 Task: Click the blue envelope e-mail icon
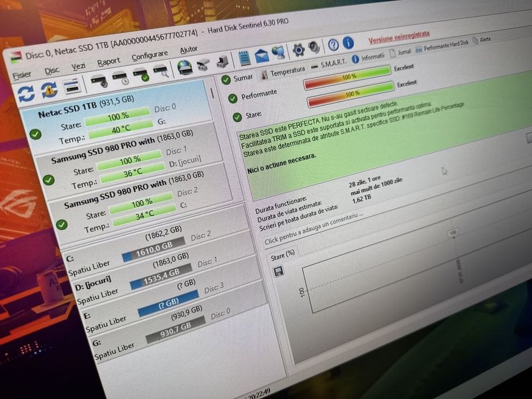262,55
